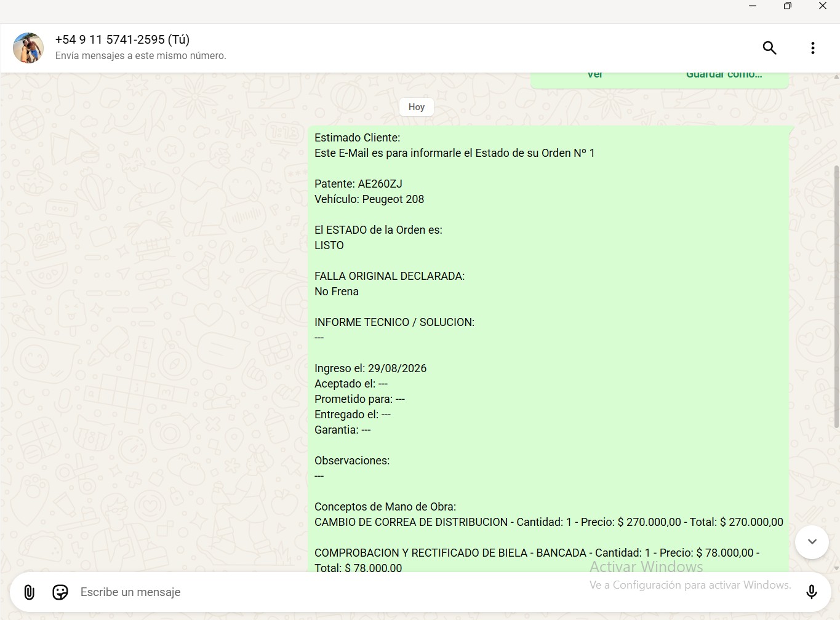Close the WhatsApp window

[822, 6]
